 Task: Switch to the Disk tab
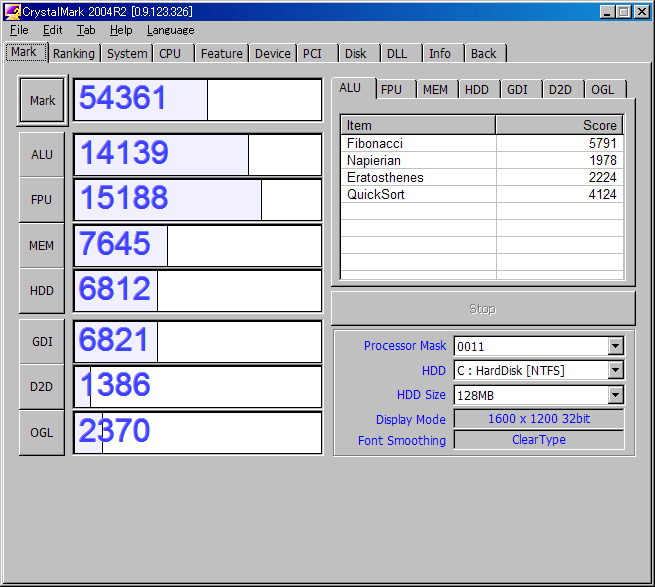point(359,53)
